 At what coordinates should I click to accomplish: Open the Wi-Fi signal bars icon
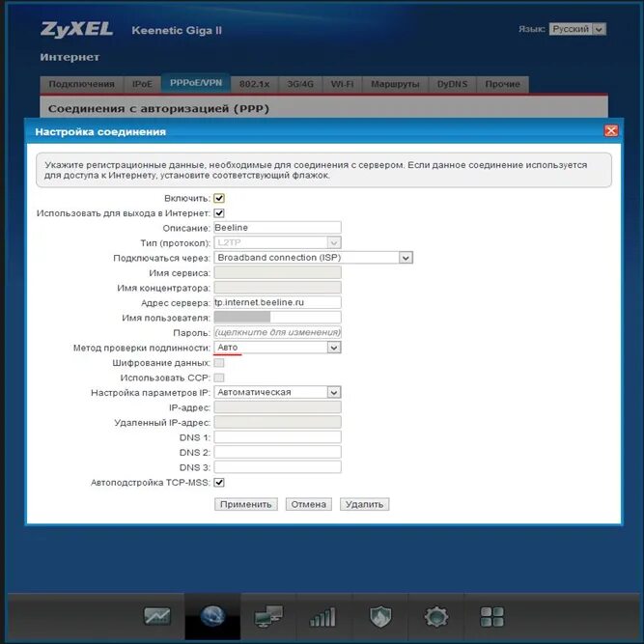[x=322, y=617]
